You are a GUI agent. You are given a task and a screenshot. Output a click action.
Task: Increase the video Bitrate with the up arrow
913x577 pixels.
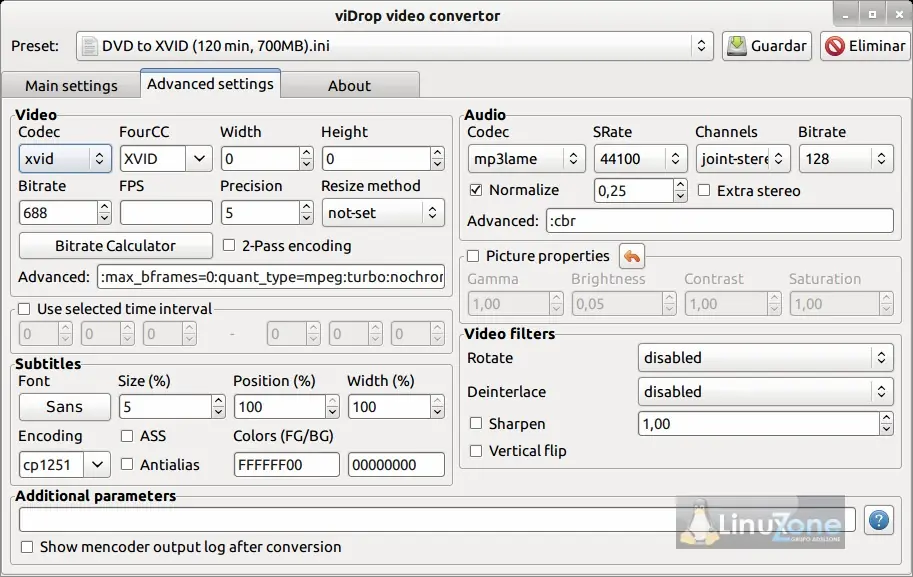point(104,207)
